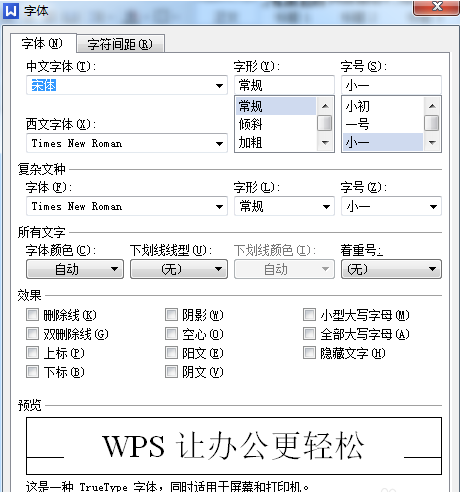The width and height of the screenshot is (460, 492).
Task: Enable the 阳文(E) checkbox
Action: tap(171, 353)
